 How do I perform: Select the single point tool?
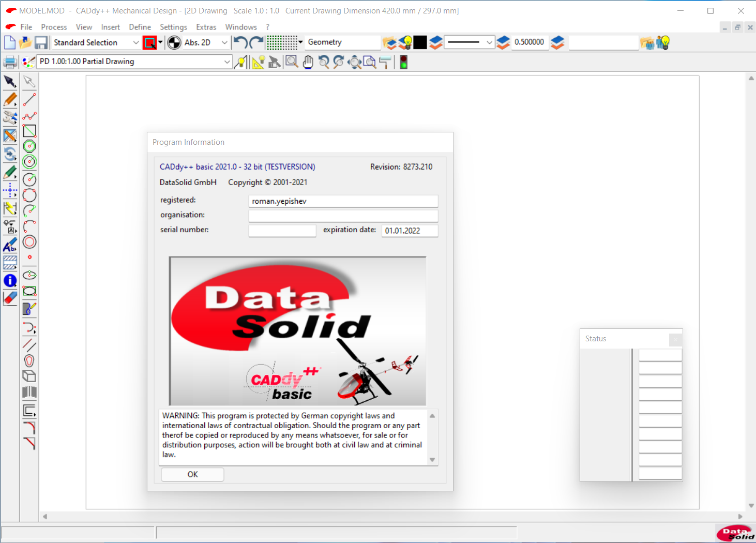[x=29, y=257]
